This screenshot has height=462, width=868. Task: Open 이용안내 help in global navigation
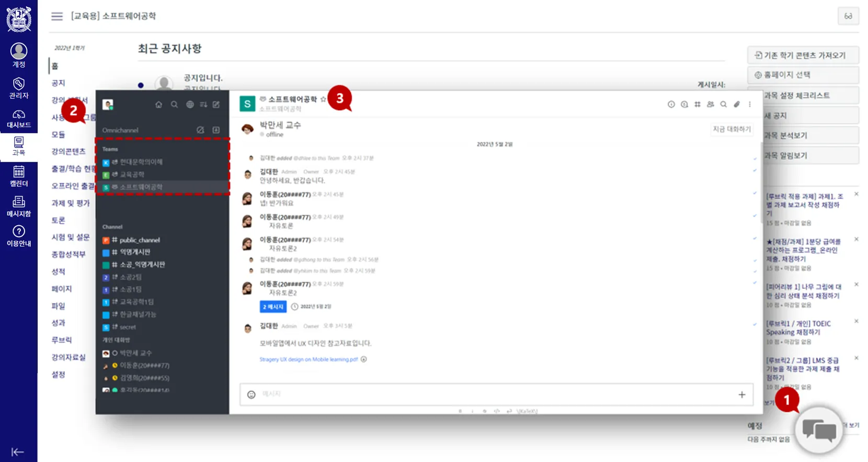point(19,236)
